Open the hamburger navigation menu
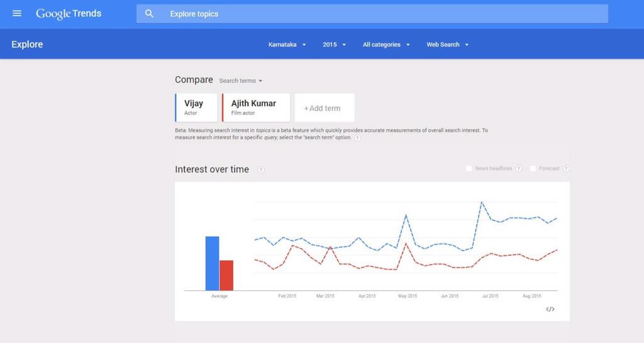The width and height of the screenshot is (644, 343). click(17, 13)
